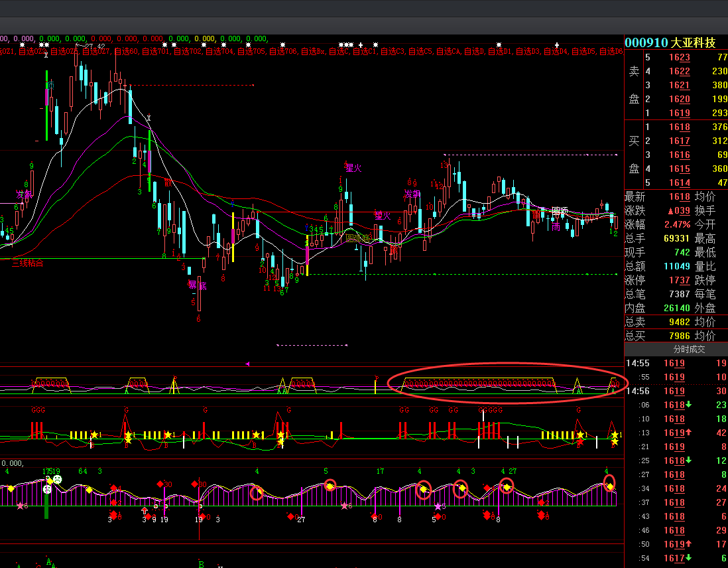Select the pink star marker labeled 5
The width and height of the screenshot is (728, 568).
(438, 506)
